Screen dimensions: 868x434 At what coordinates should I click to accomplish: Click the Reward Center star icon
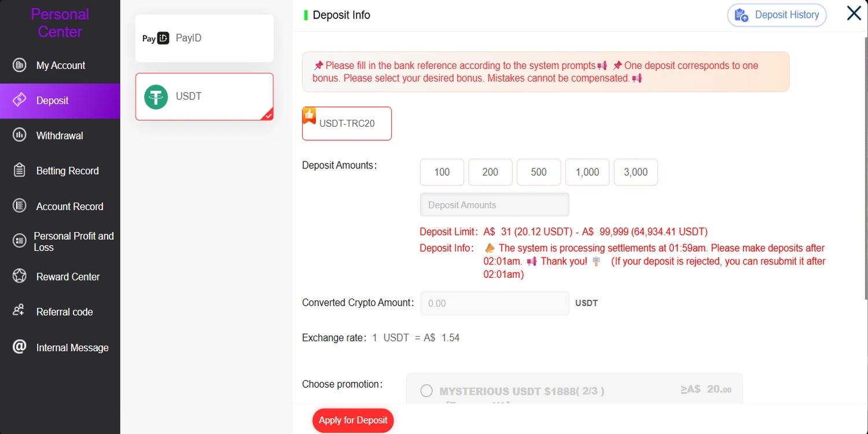point(20,276)
